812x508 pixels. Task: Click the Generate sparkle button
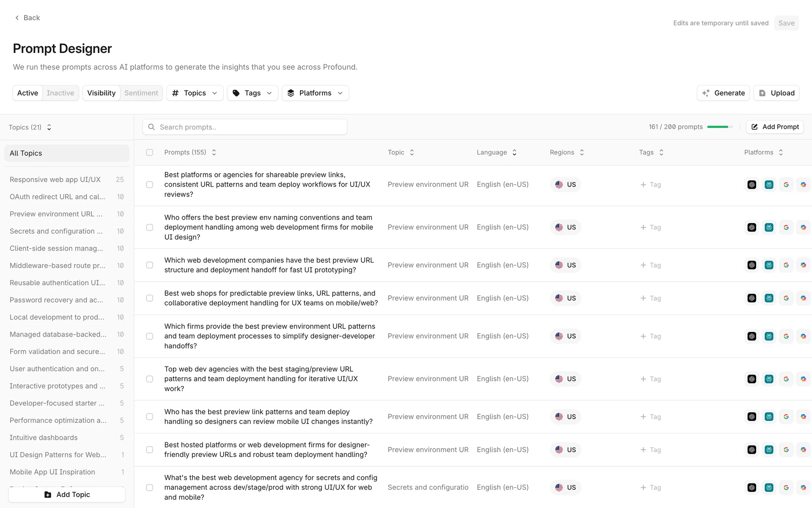[723, 93]
